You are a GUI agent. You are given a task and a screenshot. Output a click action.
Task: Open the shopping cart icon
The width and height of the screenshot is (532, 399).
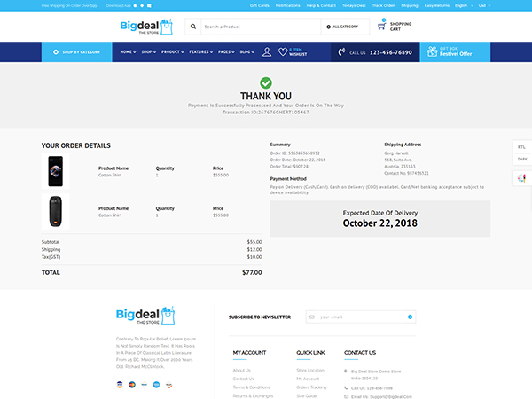tap(381, 26)
